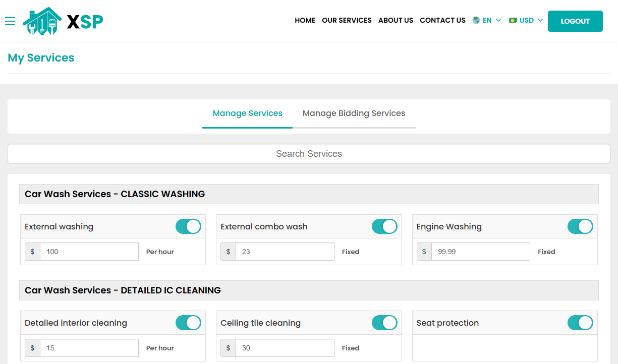
Task: Click the Search Services input field
Action: point(309,153)
